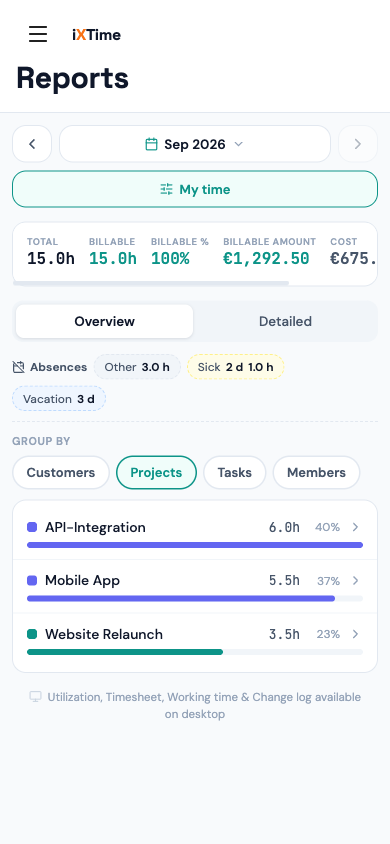The width and height of the screenshot is (390, 844).
Task: Click the Billable % 100% value
Action: pos(171,259)
